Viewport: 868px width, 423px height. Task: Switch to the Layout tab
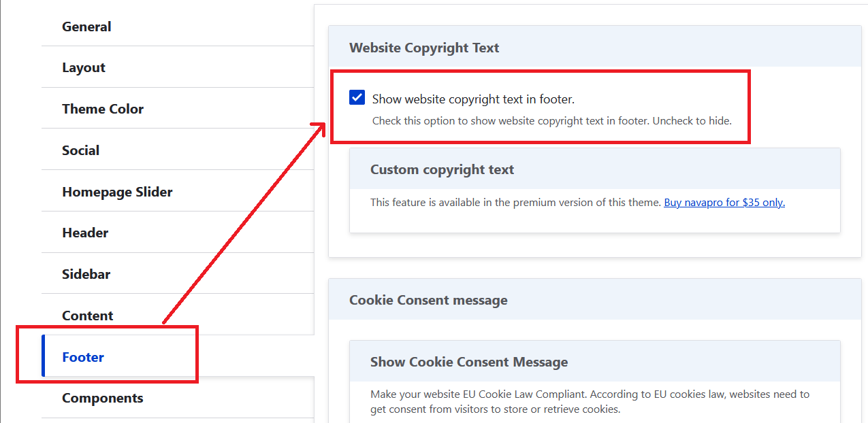(x=84, y=67)
